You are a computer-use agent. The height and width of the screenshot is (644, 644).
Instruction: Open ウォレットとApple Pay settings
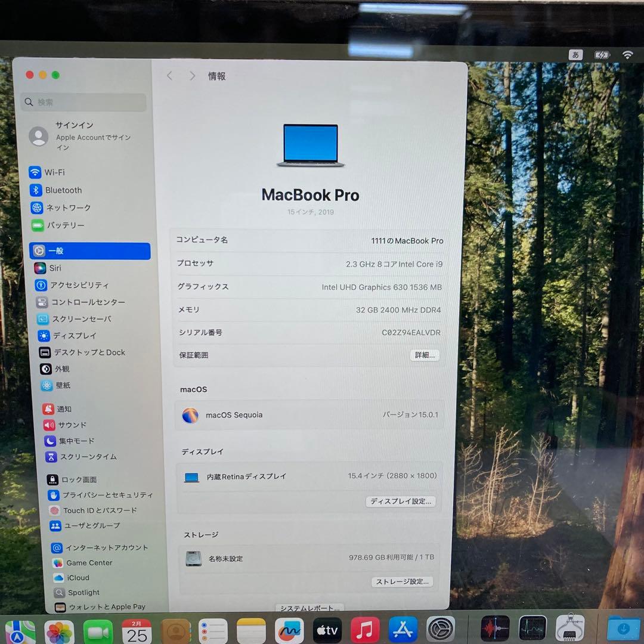coord(100,607)
